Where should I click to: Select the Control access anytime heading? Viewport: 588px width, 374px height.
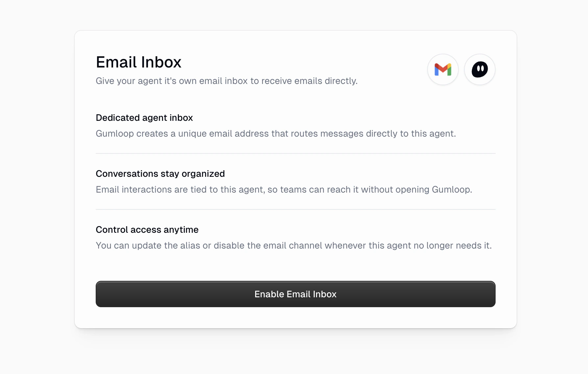[x=147, y=229]
